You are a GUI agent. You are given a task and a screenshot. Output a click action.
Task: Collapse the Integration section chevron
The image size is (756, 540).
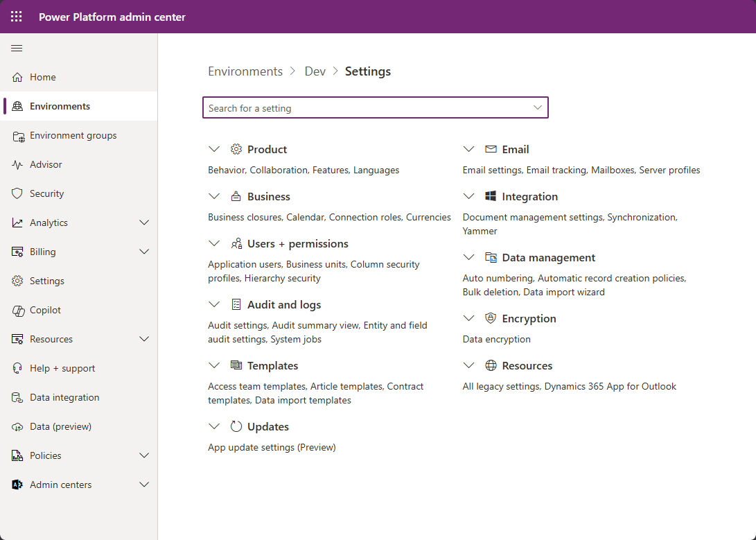(468, 196)
